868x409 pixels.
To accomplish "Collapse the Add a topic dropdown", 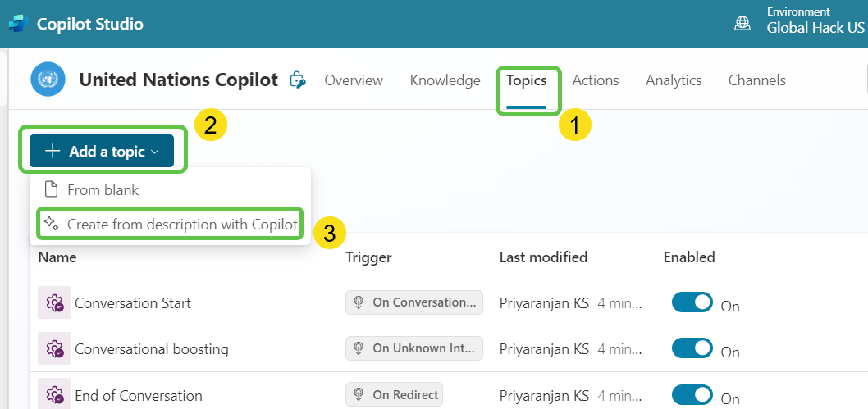I will [x=103, y=152].
